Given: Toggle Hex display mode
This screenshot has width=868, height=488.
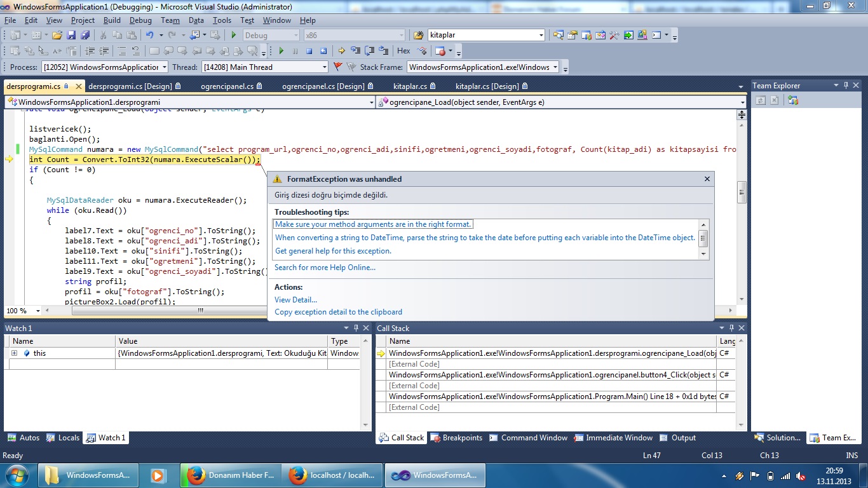Looking at the screenshot, I should [403, 51].
